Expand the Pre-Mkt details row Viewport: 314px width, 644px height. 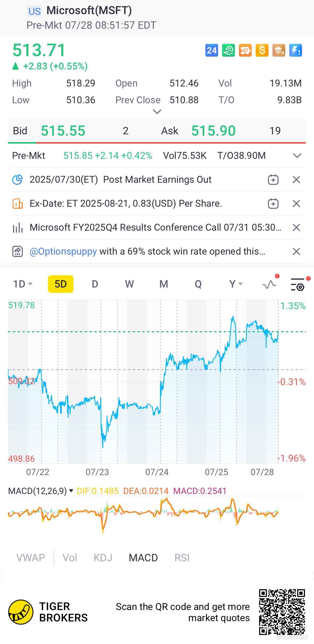(297, 156)
